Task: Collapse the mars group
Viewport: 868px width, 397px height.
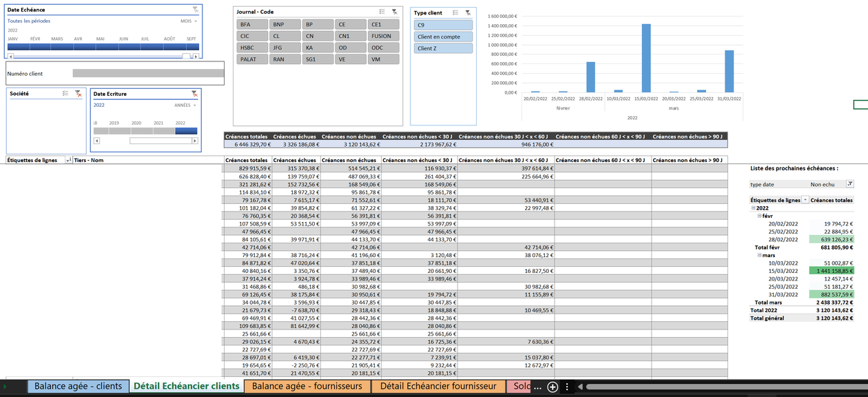Action: [759, 255]
